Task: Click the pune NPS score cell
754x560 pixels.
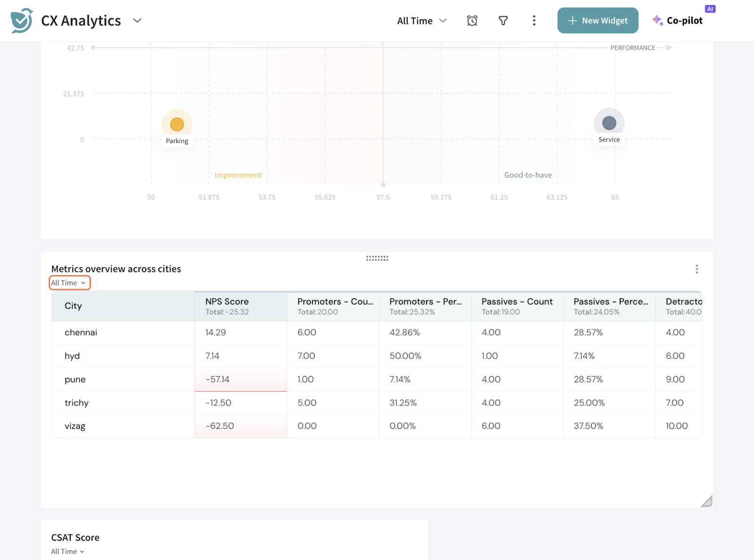Action: (240, 379)
